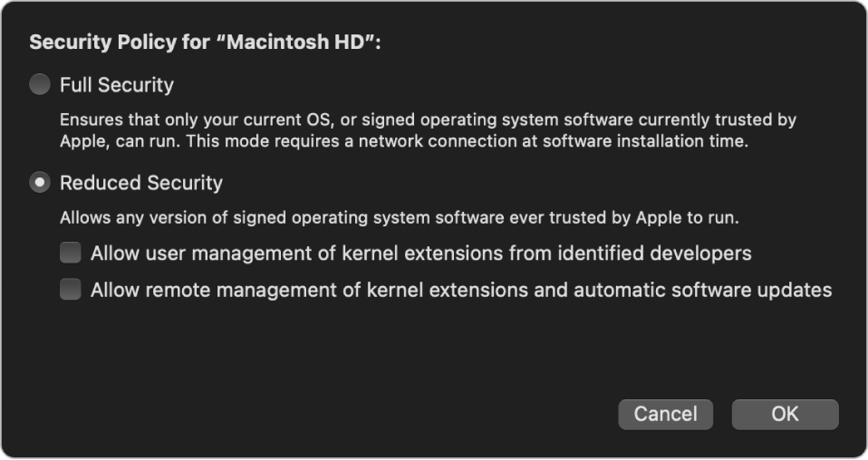Click the words "automatic software updates" in checkbox label
This screenshot has width=868, height=460.
[703, 290]
